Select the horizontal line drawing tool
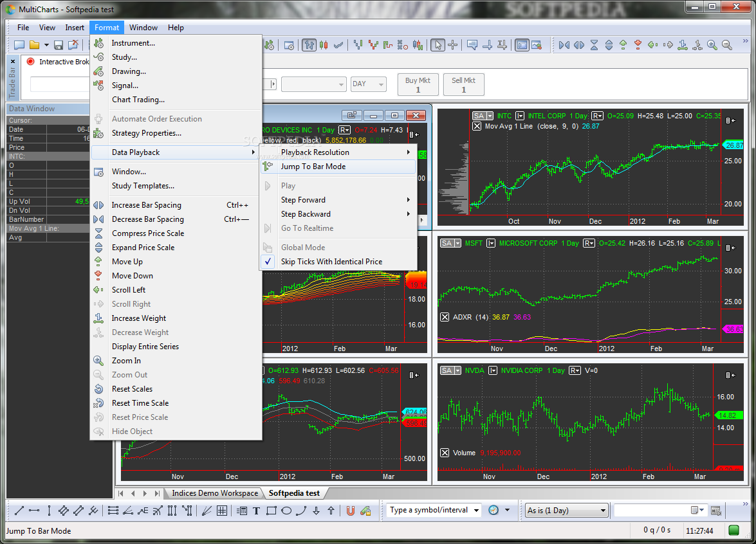Image resolution: width=756 pixels, height=544 pixels. point(34,511)
